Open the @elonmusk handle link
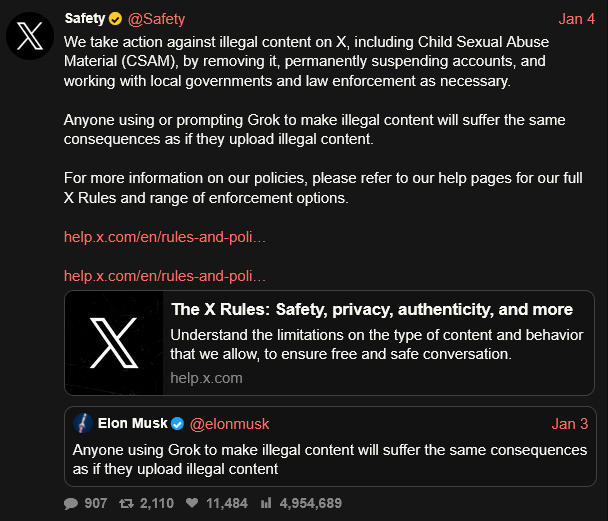608x521 pixels. pyautogui.click(x=229, y=423)
